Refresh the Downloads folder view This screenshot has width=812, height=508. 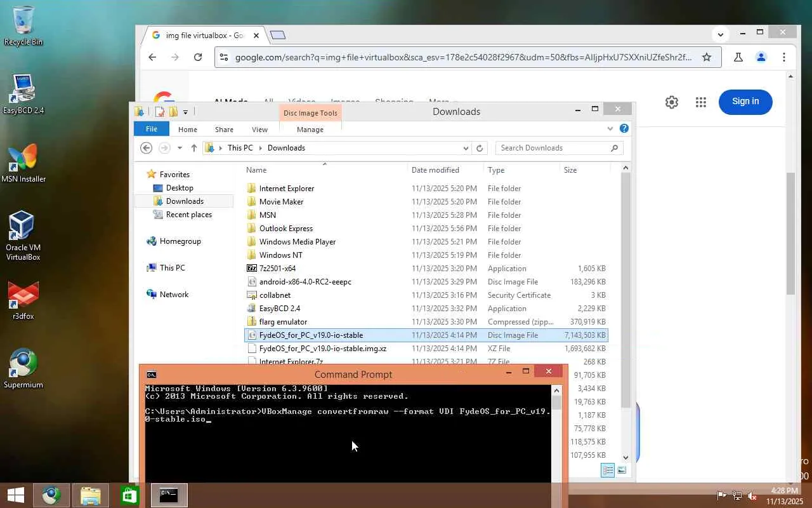(x=480, y=148)
